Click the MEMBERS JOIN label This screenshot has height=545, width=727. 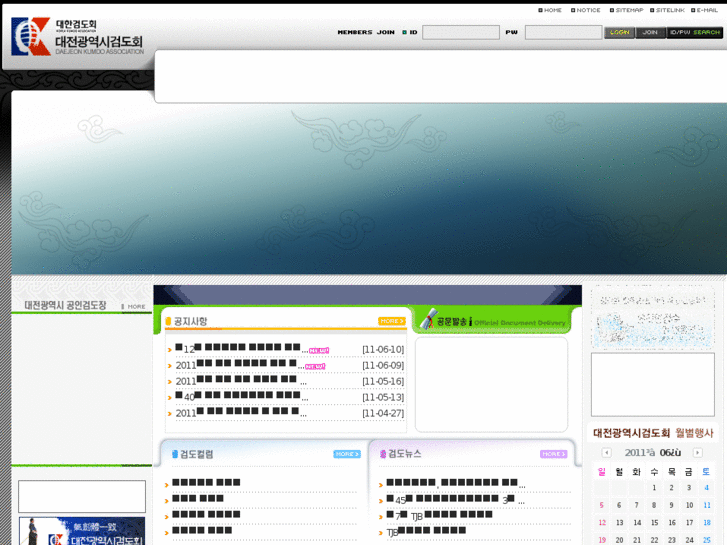coord(366,32)
